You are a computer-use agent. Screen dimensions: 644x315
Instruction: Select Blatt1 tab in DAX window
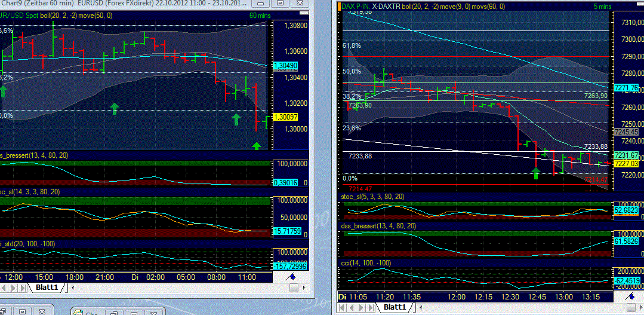point(395,307)
